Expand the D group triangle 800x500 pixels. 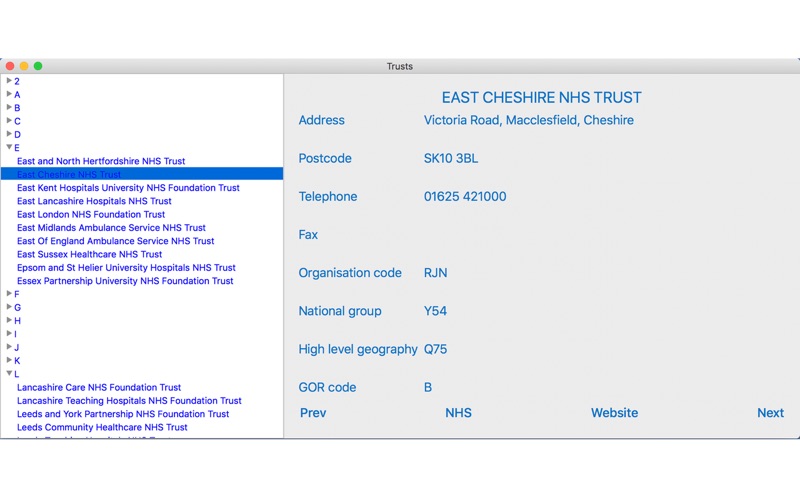click(x=9, y=134)
